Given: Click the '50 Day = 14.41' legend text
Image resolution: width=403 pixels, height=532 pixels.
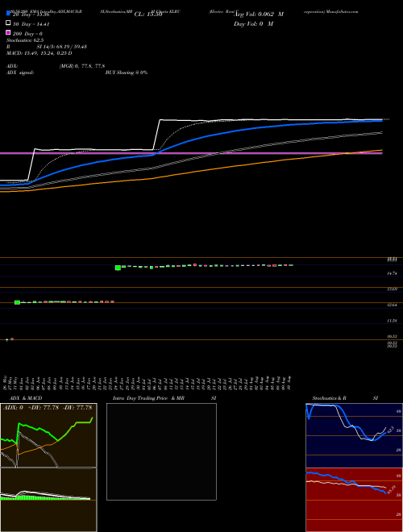Looking at the screenshot, I should [x=31, y=24].
